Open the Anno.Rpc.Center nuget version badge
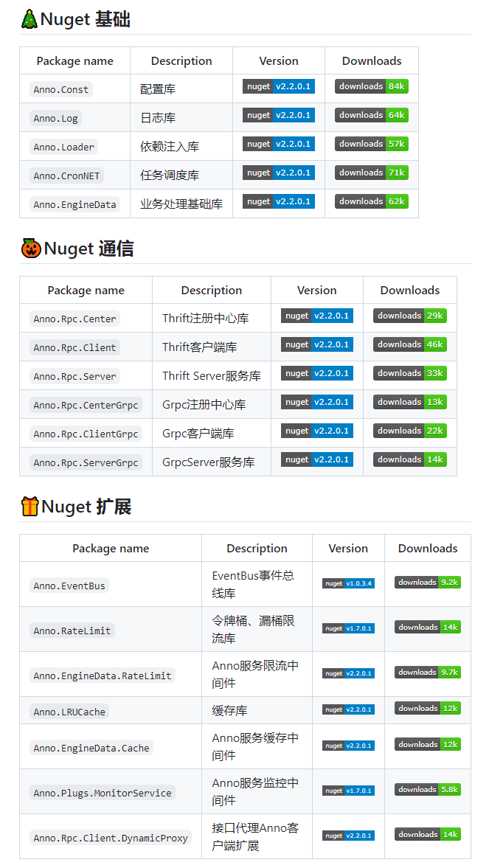Viewport: 489px width, 868px height. pyautogui.click(x=317, y=316)
